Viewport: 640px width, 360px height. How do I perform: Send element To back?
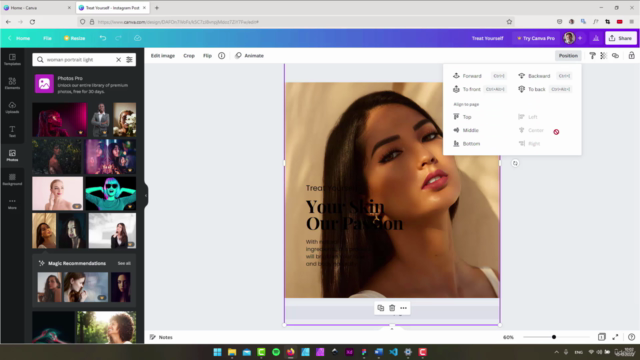(545, 89)
